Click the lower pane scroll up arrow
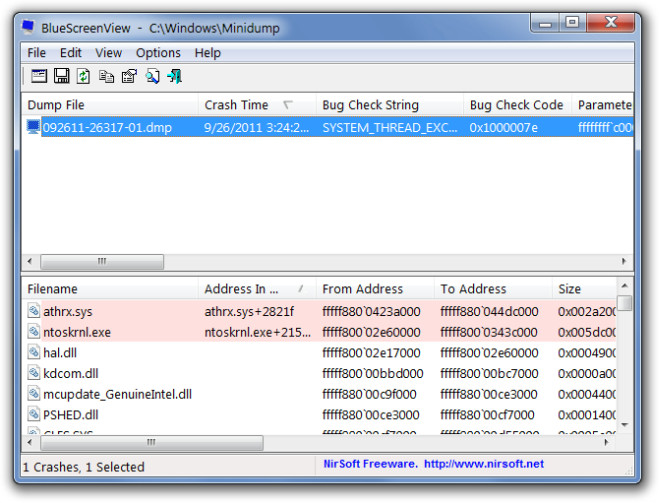660x503 pixels. point(625,286)
